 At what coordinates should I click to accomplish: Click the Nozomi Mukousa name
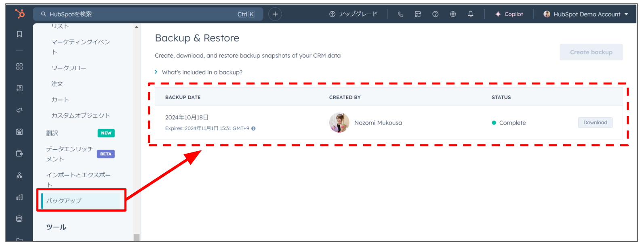tap(378, 123)
